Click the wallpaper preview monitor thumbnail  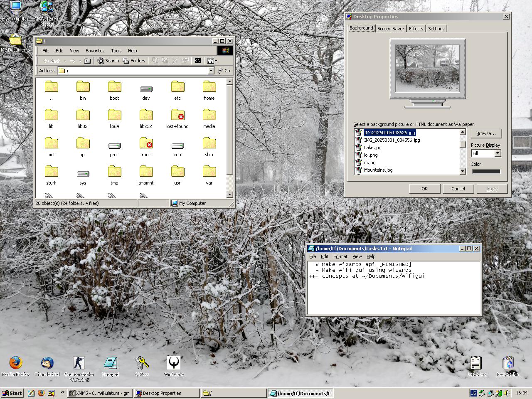tap(428, 69)
